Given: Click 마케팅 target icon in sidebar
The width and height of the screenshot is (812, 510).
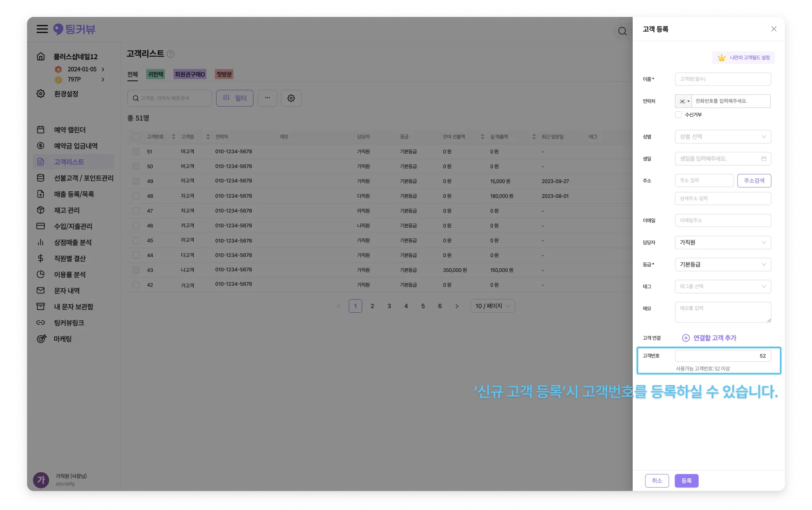Looking at the screenshot, I should pyautogui.click(x=41, y=339).
